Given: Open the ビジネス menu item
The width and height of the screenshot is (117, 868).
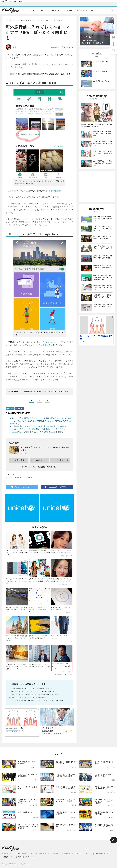Looking at the screenshot, I should (33, 10).
